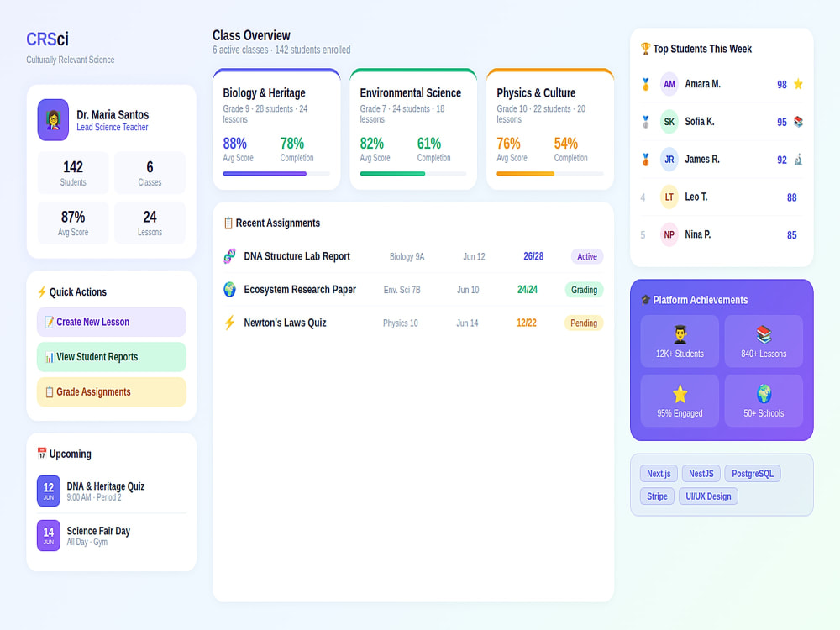Click the Grading status badge

pos(584,290)
